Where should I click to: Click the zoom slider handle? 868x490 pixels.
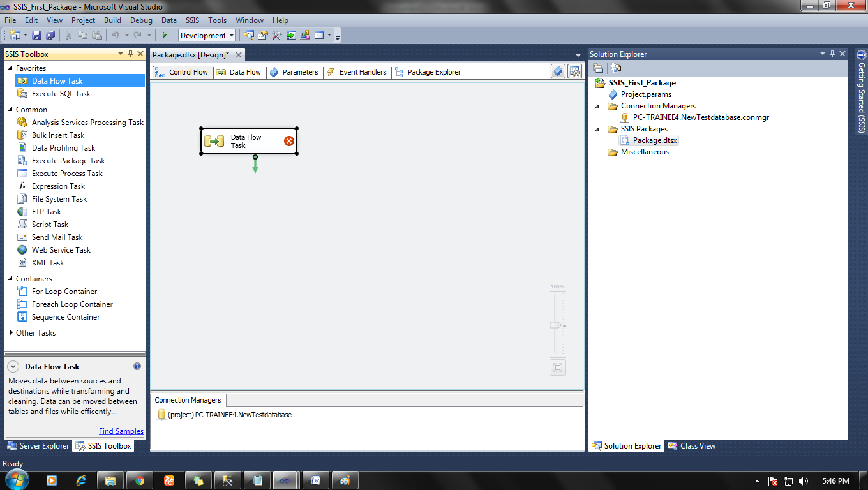[555, 325]
